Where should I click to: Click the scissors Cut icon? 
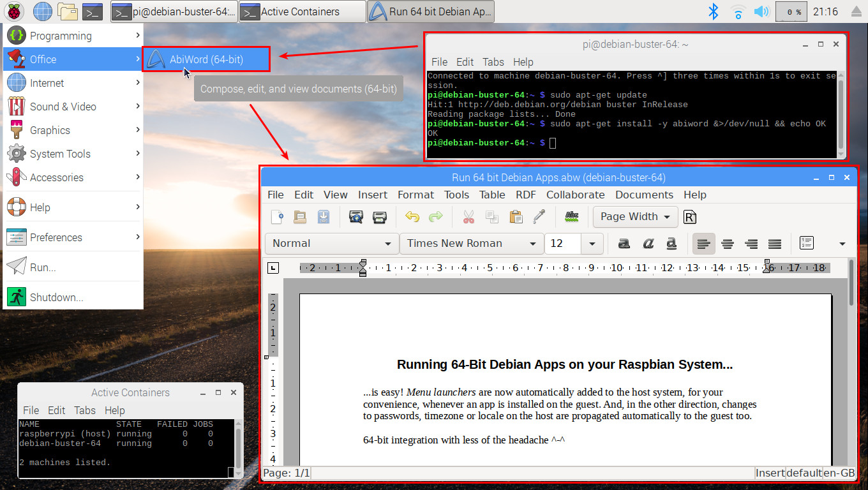[x=468, y=217]
